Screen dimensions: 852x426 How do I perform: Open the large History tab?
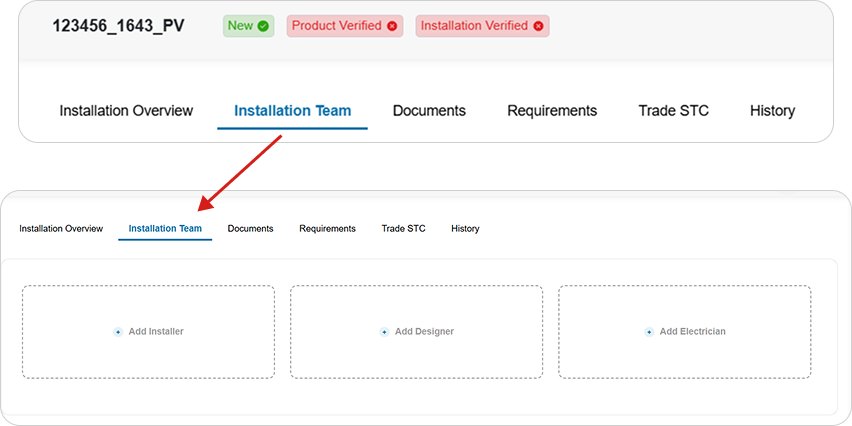pos(773,111)
